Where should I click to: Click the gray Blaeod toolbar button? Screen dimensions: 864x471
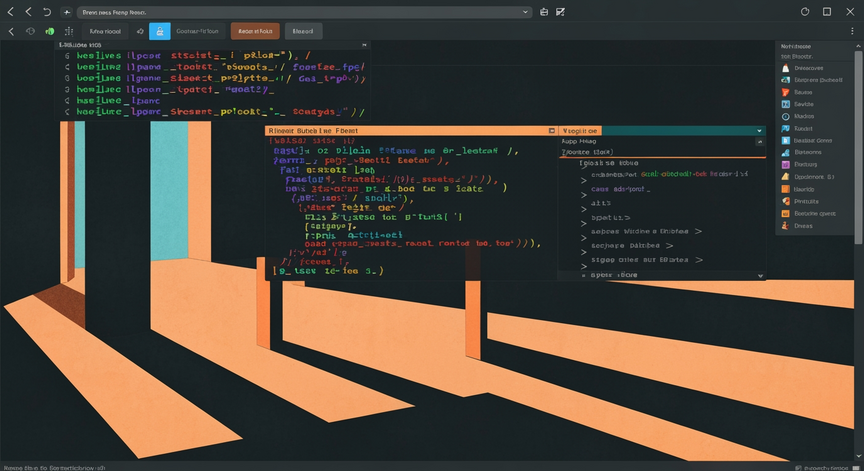click(303, 31)
